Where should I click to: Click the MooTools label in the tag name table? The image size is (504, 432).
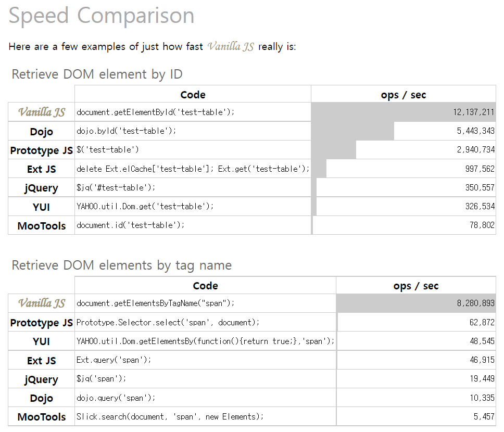(x=42, y=417)
